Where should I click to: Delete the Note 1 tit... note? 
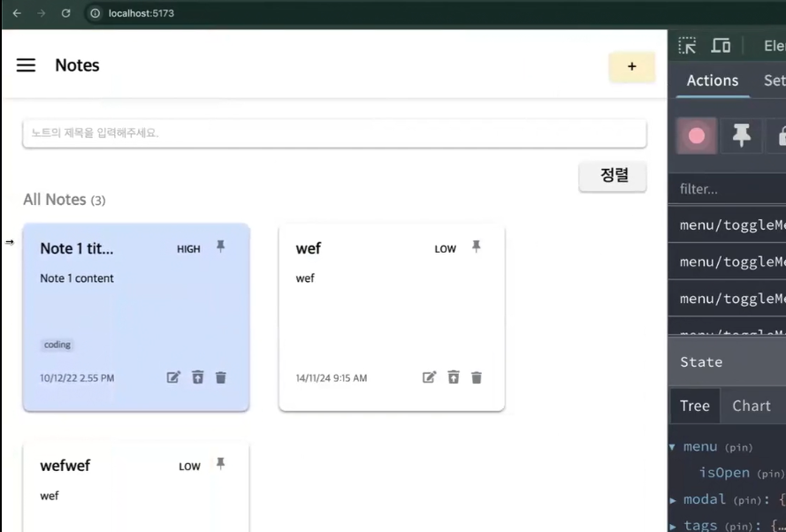pos(220,377)
